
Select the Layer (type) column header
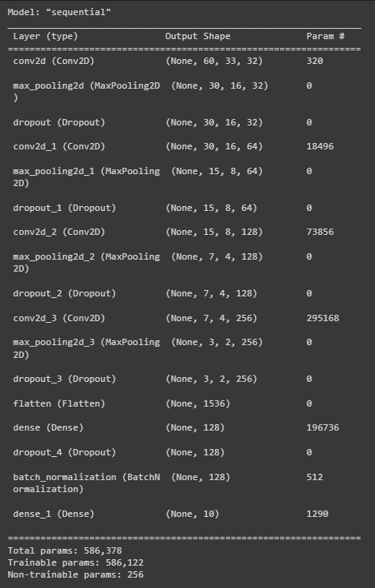pyautogui.click(x=46, y=37)
